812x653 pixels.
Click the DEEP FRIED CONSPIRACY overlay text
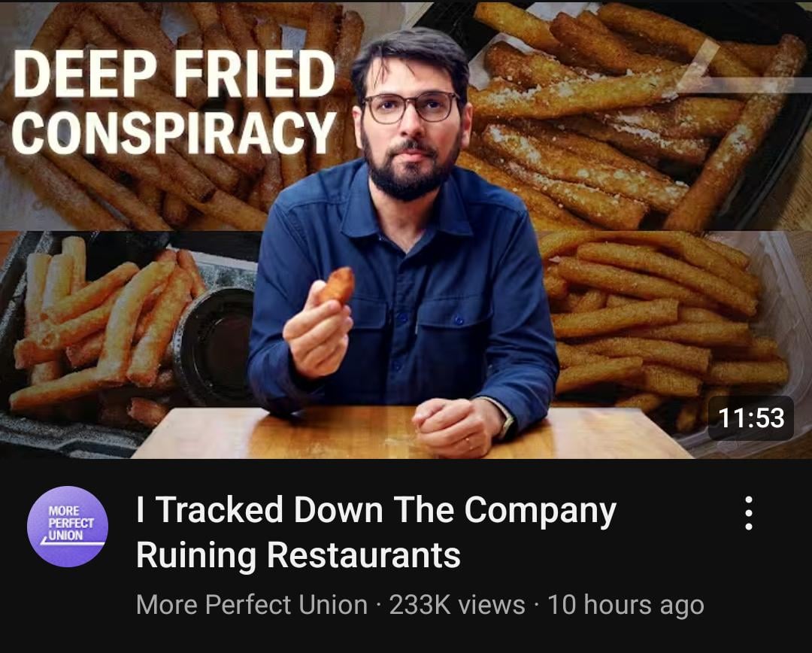(x=174, y=102)
